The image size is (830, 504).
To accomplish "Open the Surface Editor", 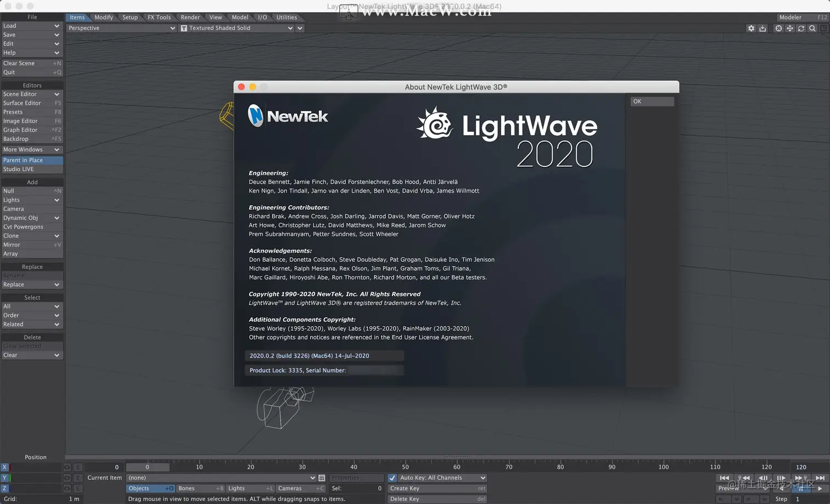I will click(32, 103).
